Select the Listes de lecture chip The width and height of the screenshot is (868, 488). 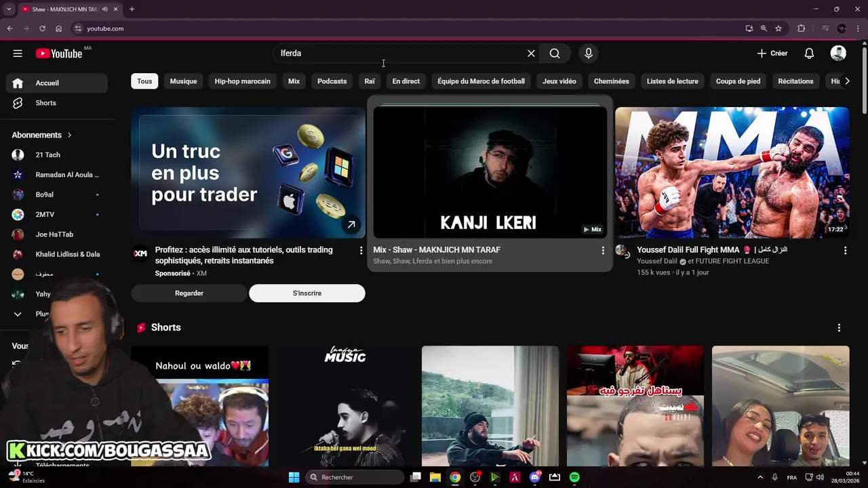(x=673, y=81)
